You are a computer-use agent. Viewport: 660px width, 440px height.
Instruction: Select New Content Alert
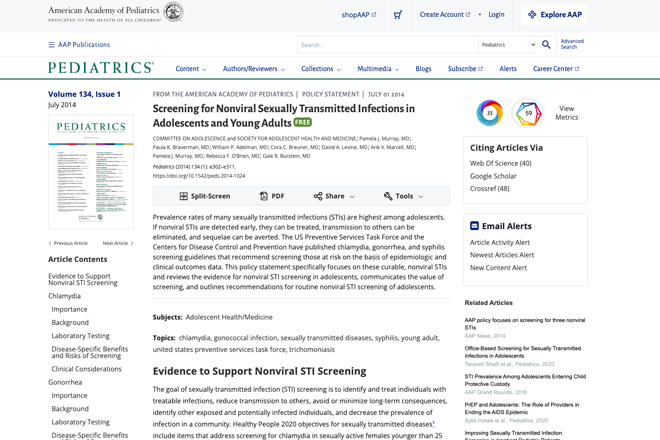[498, 268]
